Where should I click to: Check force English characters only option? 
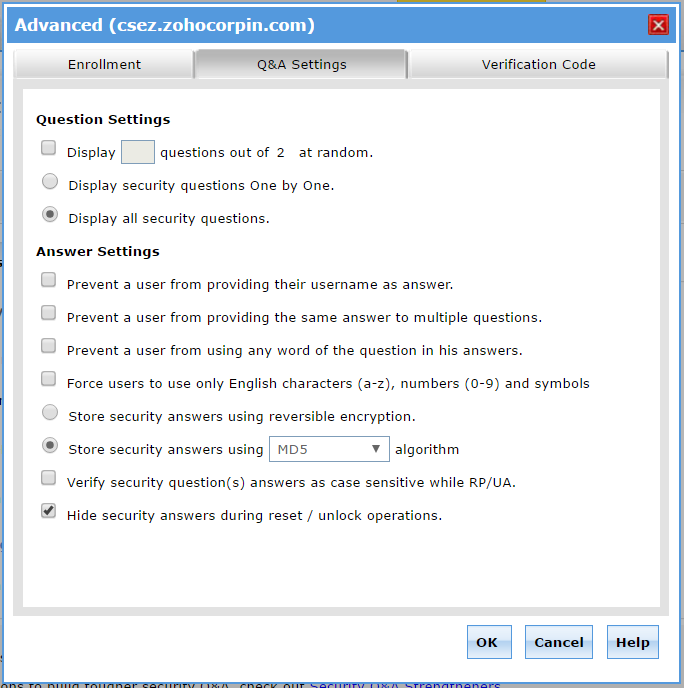point(48,379)
